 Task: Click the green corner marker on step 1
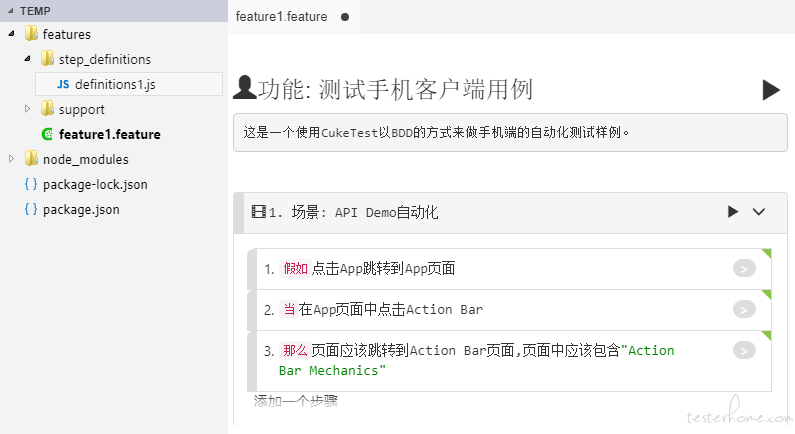pos(766,253)
